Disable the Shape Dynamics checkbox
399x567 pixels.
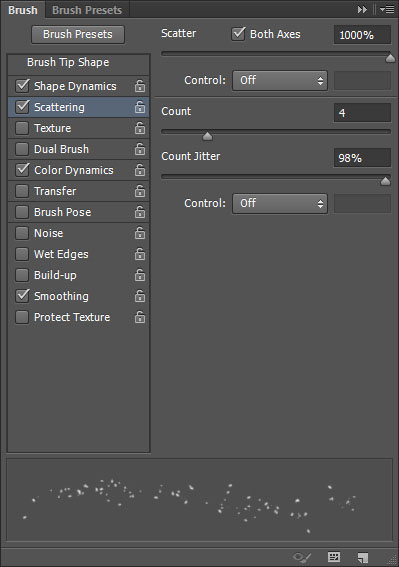[x=22, y=86]
